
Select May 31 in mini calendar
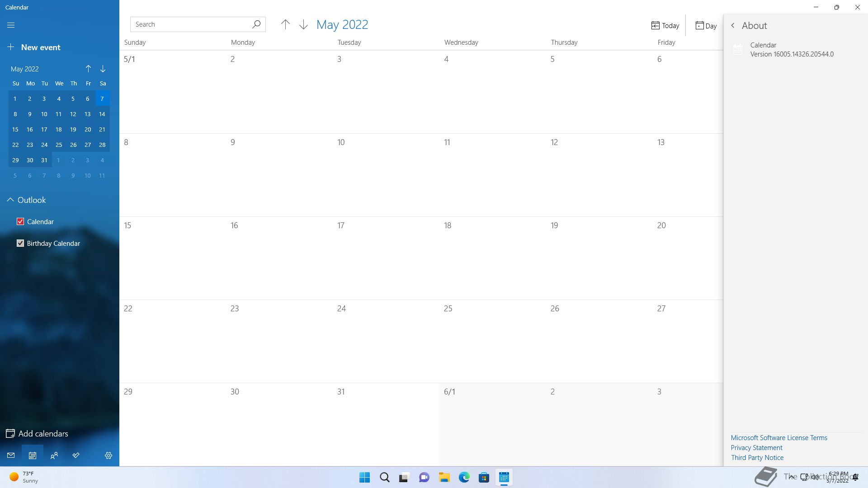[x=44, y=160]
